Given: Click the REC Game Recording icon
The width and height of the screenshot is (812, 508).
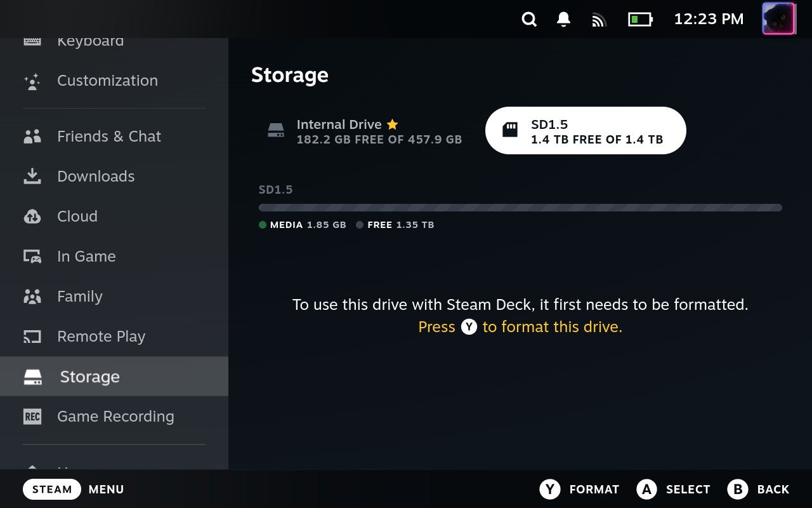Looking at the screenshot, I should point(32,417).
